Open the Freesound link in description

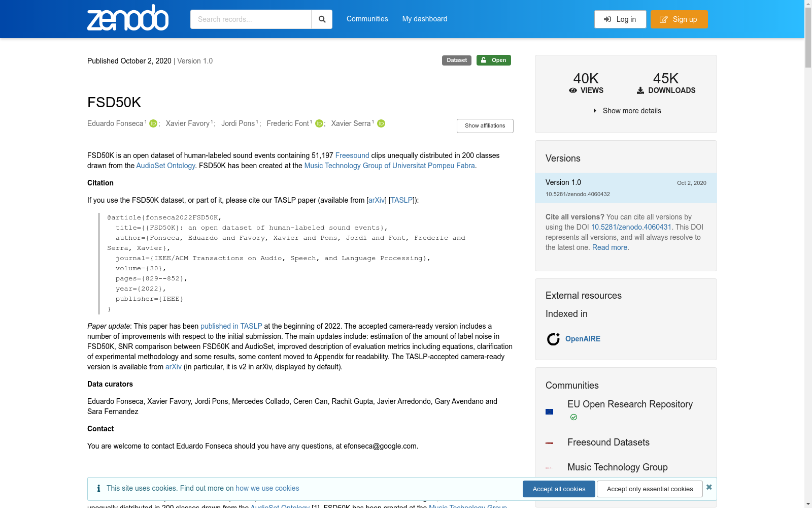(352, 155)
